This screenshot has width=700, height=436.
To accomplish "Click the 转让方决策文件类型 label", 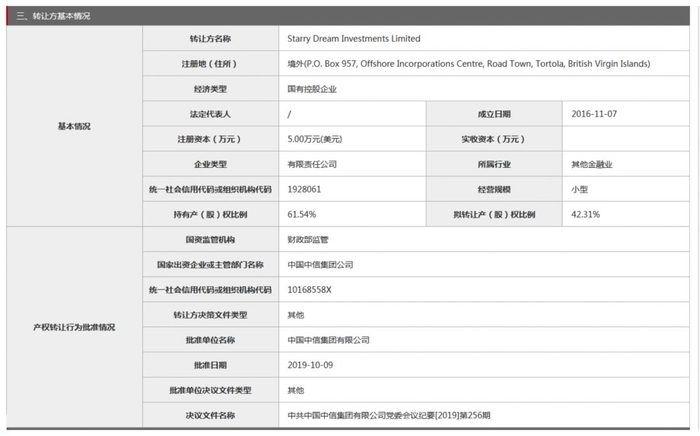I will coord(210,315).
